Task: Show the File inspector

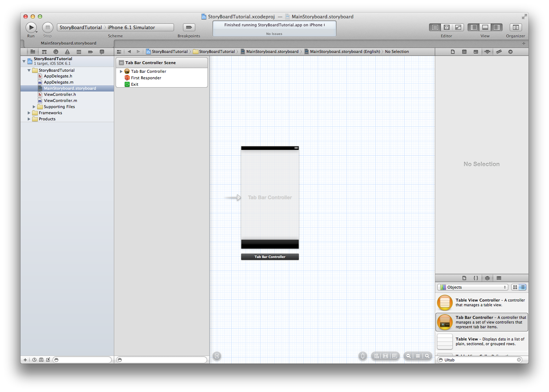Action: [x=453, y=52]
